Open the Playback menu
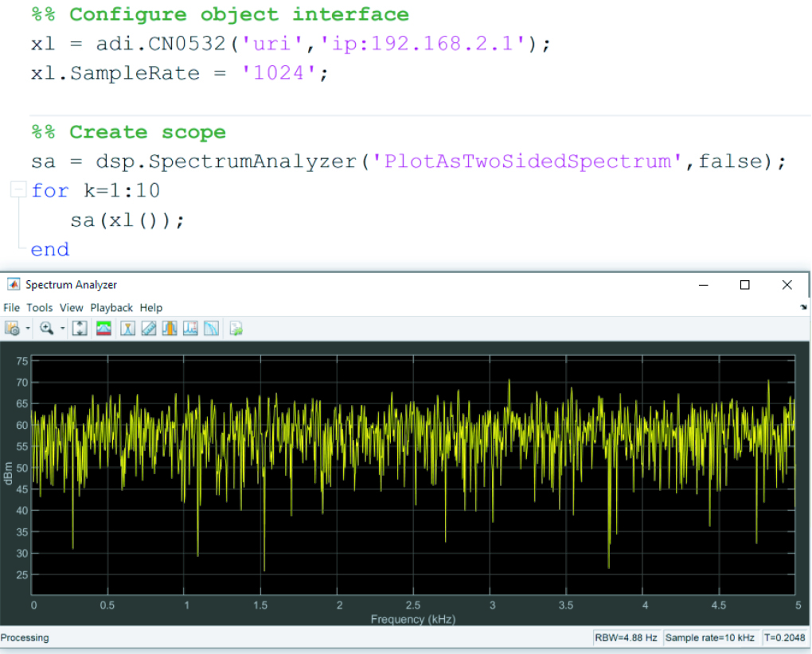This screenshot has height=654, width=812. [111, 308]
